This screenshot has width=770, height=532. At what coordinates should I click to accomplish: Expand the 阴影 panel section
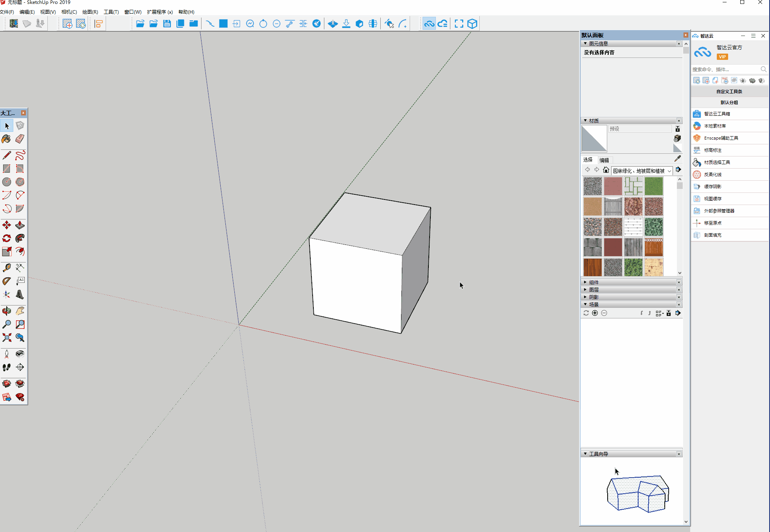[594, 297]
